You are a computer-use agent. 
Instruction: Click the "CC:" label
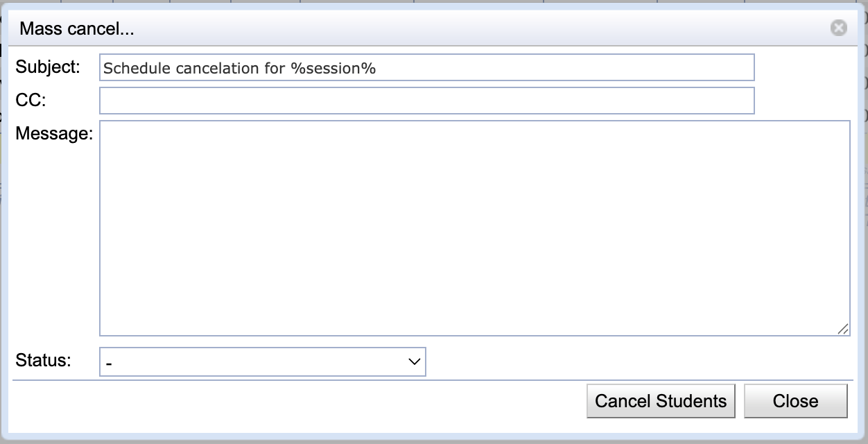(31, 100)
